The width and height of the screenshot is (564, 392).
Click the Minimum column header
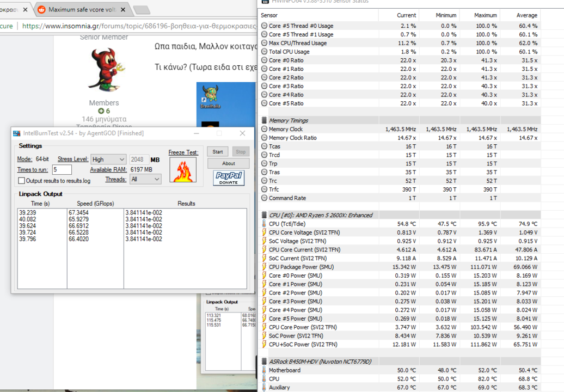pyautogui.click(x=446, y=15)
